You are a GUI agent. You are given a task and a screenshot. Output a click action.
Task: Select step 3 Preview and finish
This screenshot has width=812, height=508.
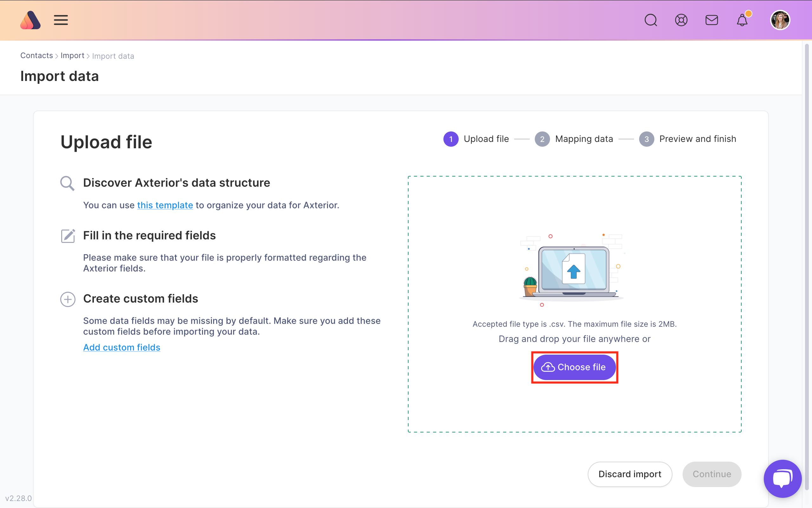tap(688, 139)
